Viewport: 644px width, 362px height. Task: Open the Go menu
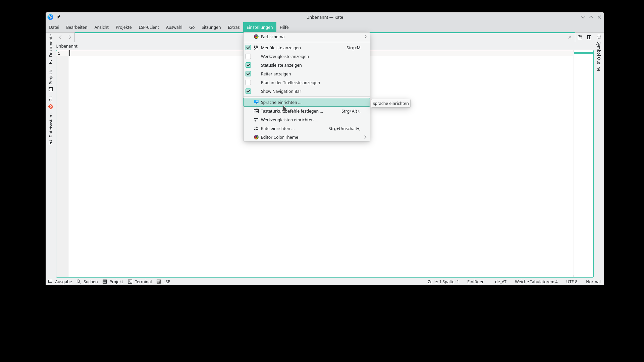pos(192,27)
